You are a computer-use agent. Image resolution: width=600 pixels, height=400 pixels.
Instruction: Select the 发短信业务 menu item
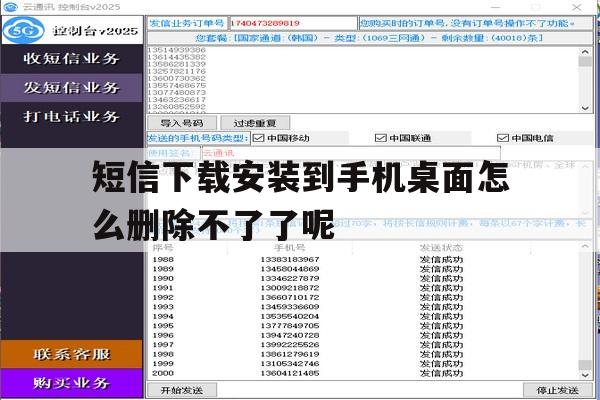click(x=72, y=88)
